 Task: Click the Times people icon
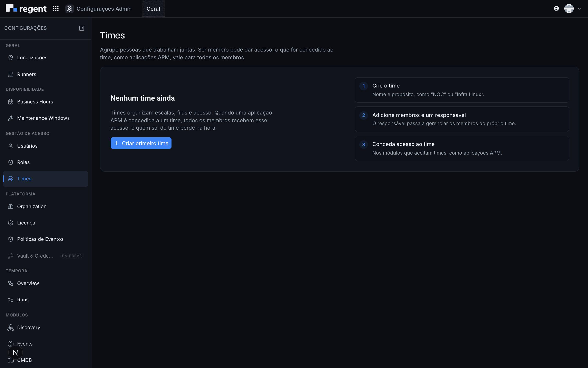(x=10, y=179)
